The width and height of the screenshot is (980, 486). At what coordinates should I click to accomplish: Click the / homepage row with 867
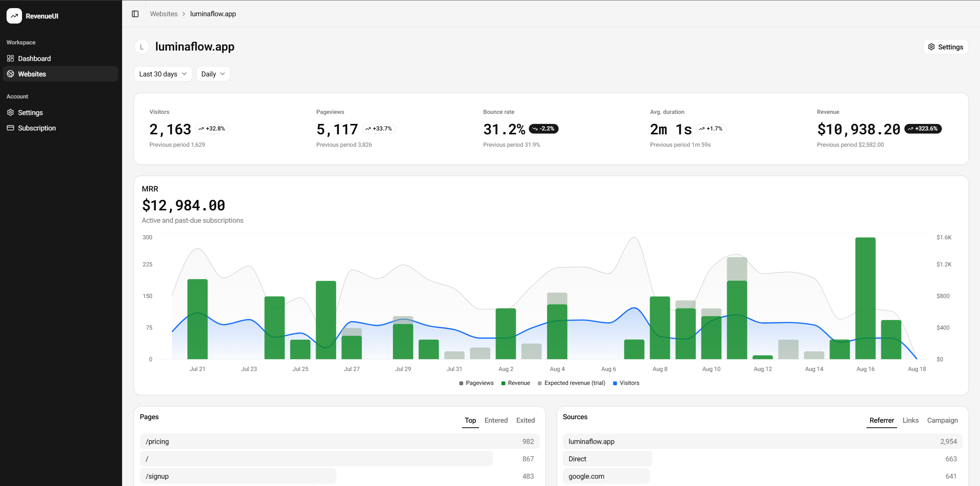[340, 459]
